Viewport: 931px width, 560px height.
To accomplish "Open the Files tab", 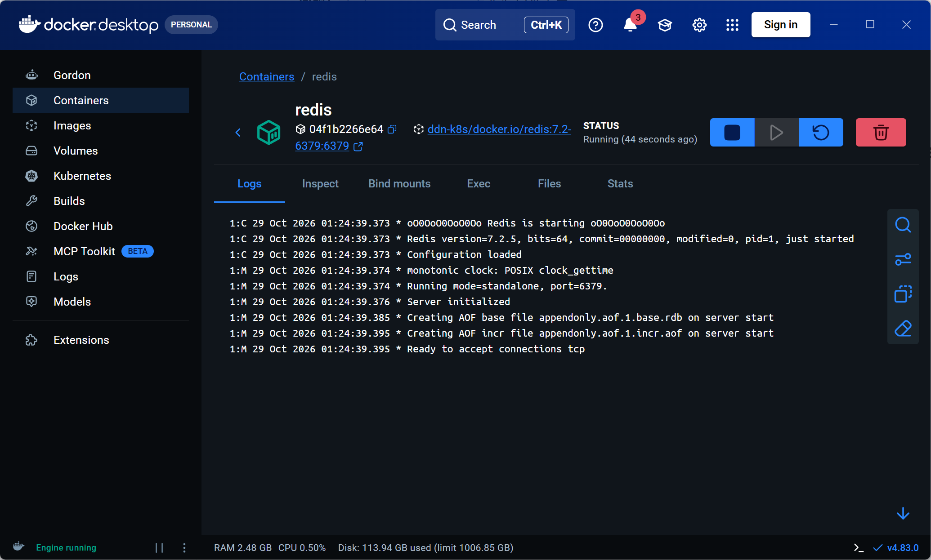I will [x=549, y=183].
